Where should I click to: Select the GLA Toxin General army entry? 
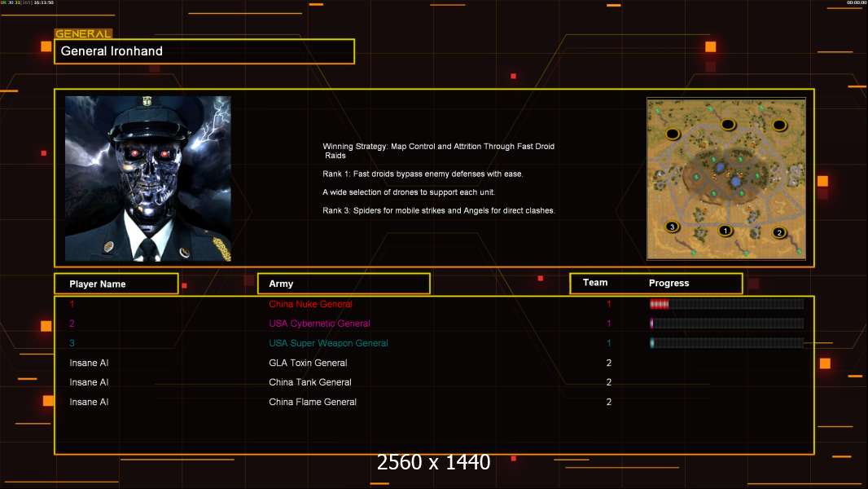(x=308, y=363)
